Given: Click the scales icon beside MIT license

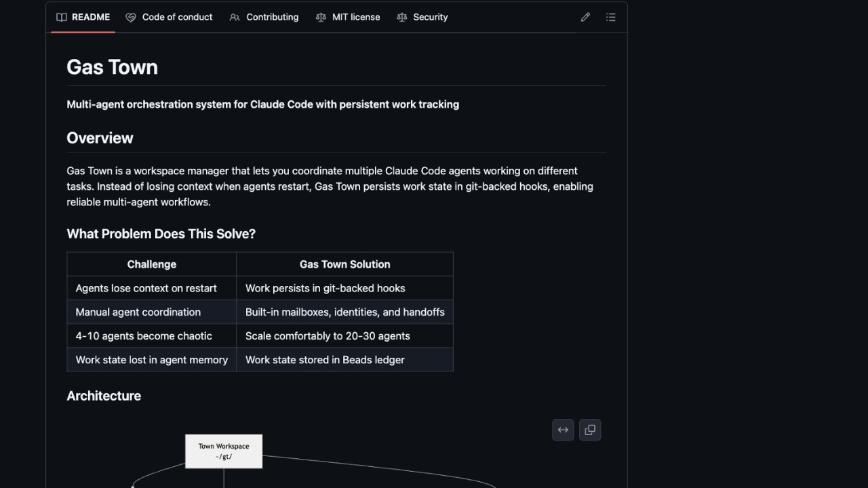Looking at the screenshot, I should pos(320,17).
